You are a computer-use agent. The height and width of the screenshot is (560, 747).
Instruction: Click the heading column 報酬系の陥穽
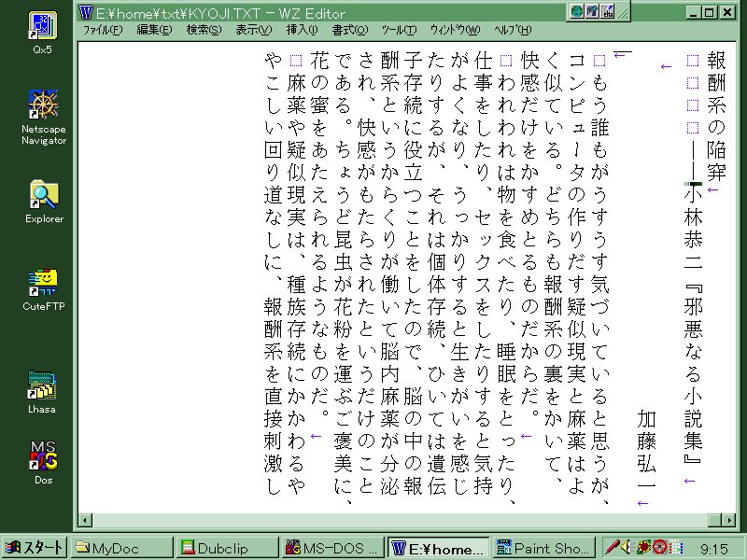pos(716,116)
